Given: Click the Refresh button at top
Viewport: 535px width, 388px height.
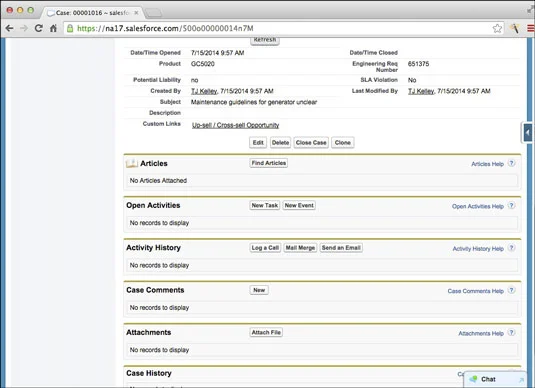Looking at the screenshot, I should click(x=265, y=40).
